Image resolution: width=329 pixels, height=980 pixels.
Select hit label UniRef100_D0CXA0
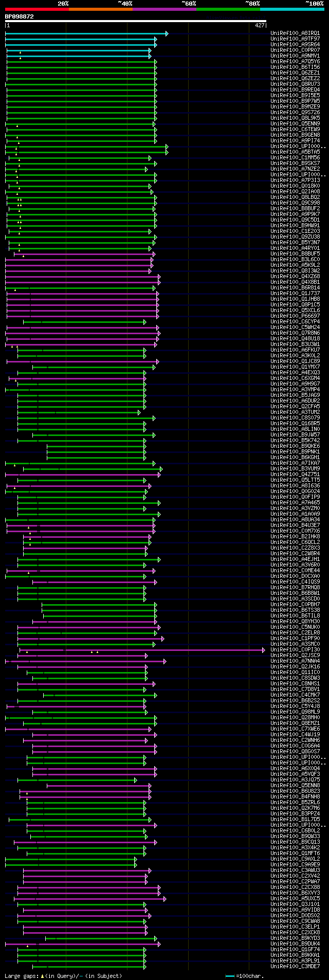(x=295, y=576)
